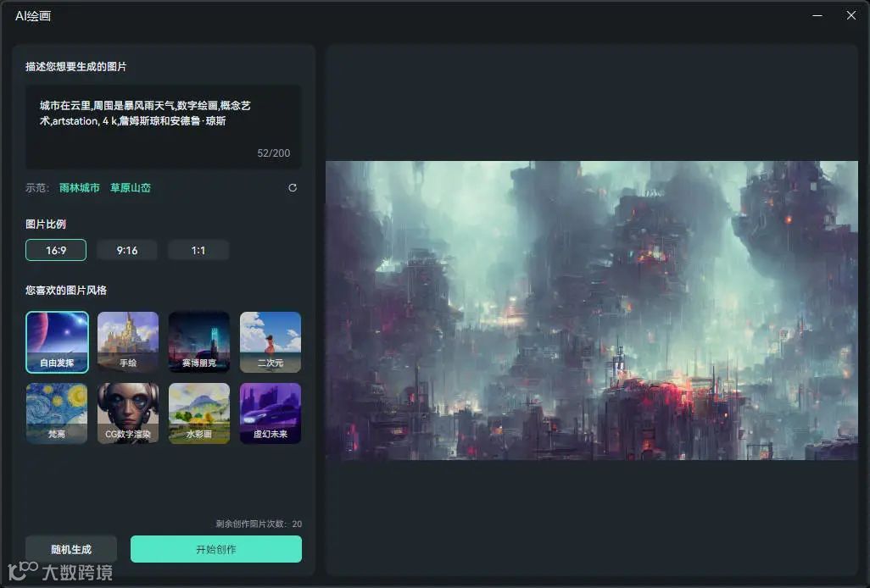Pick the CG数字渲染 style thumbnail
870x588 pixels.
pos(128,413)
